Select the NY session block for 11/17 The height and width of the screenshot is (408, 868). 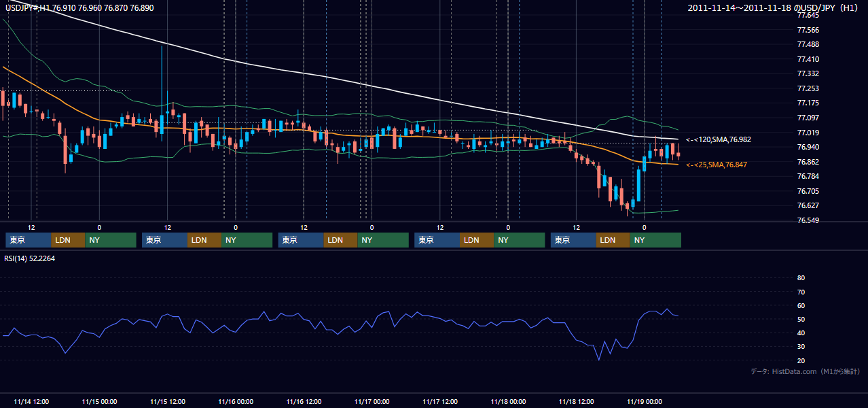(x=519, y=240)
